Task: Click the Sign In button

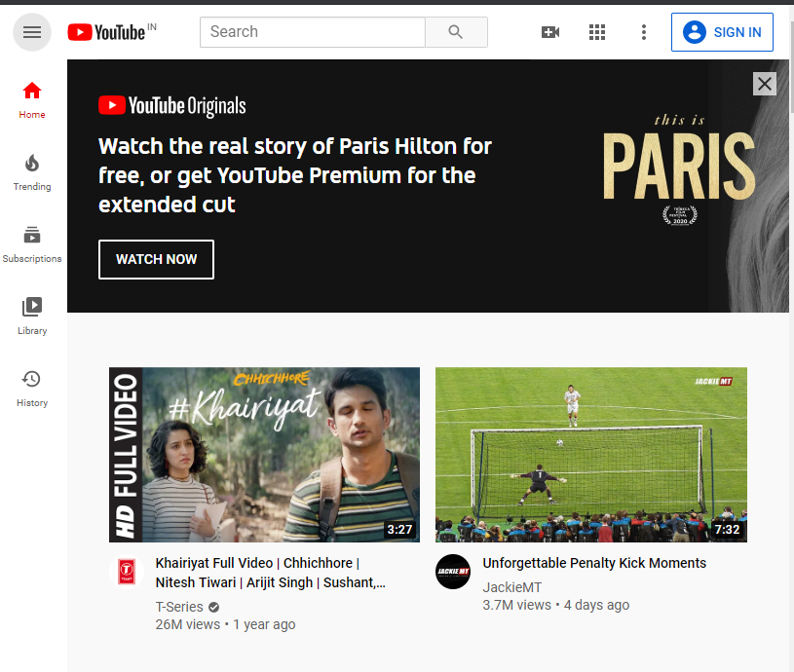Action: (722, 32)
